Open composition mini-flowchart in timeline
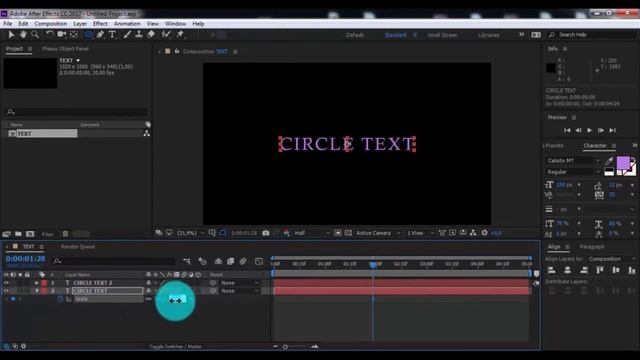The image size is (640, 360). pyautogui.click(x=187, y=261)
